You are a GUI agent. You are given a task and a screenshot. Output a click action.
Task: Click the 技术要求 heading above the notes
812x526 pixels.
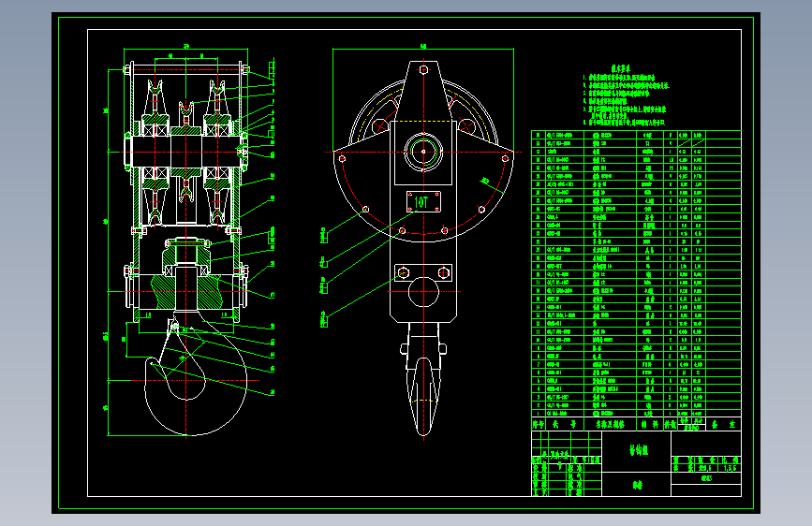click(620, 69)
